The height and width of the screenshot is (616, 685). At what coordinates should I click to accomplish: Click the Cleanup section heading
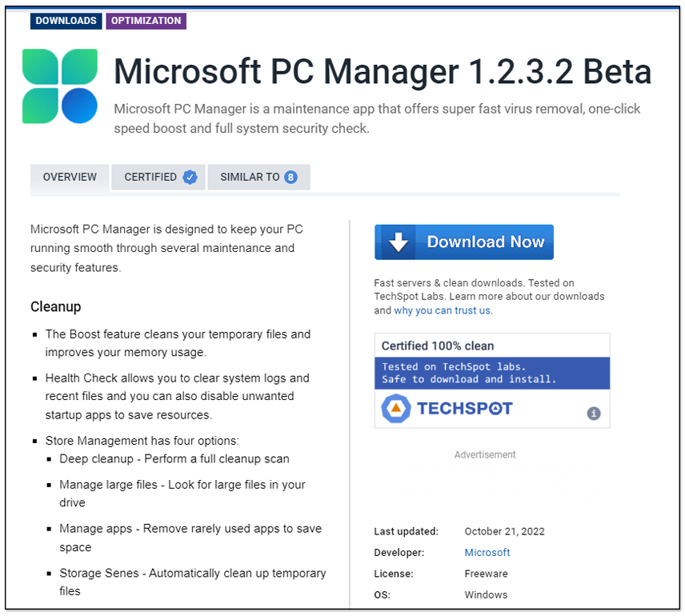(55, 306)
